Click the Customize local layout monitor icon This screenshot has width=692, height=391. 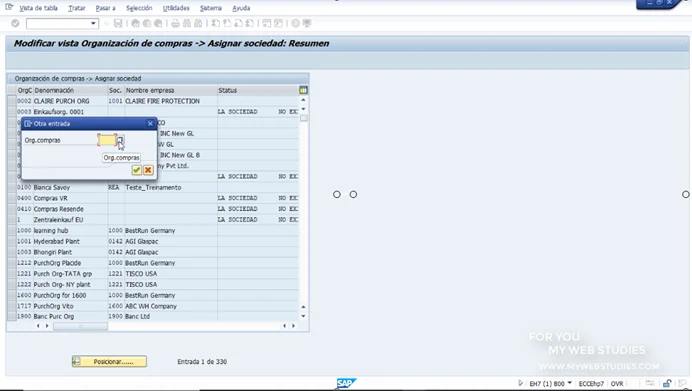(307, 23)
